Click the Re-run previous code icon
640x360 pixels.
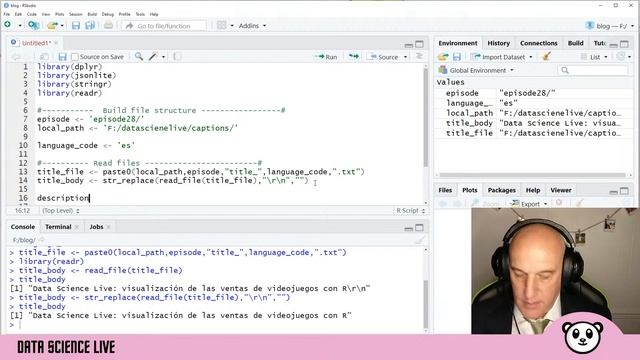(353, 56)
